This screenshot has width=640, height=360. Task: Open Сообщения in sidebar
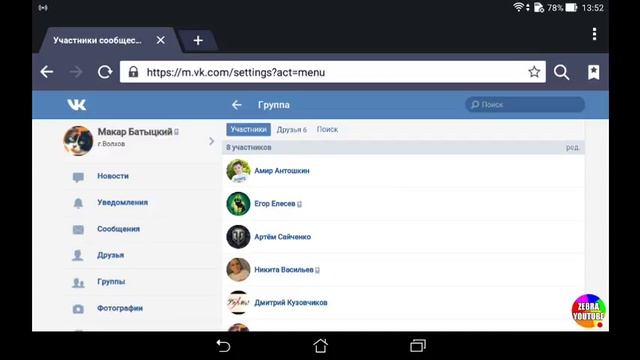point(118,229)
